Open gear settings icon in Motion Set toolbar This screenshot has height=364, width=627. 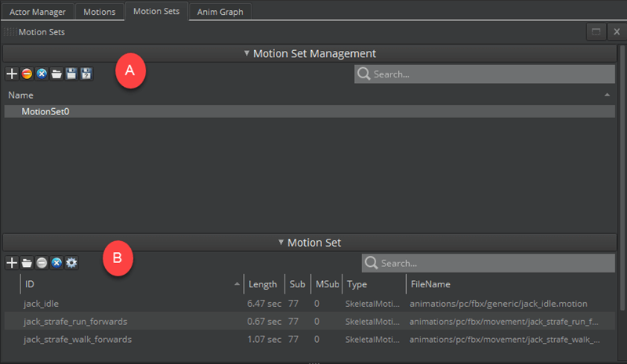pyautogui.click(x=71, y=262)
